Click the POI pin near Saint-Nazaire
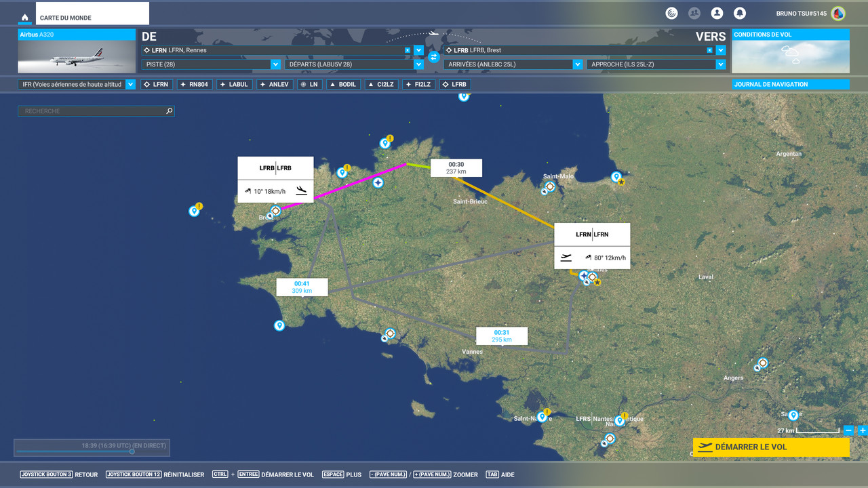This screenshot has height=488, width=868. point(542,416)
